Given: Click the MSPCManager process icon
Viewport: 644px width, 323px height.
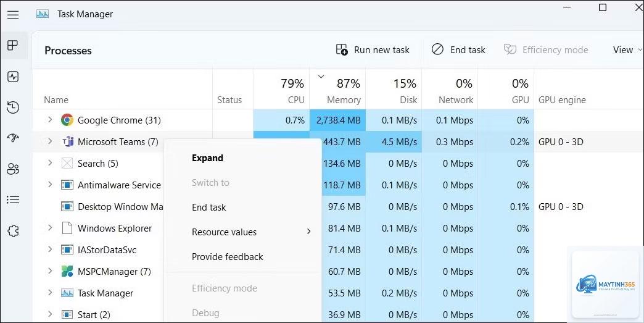Looking at the screenshot, I should point(67,271).
